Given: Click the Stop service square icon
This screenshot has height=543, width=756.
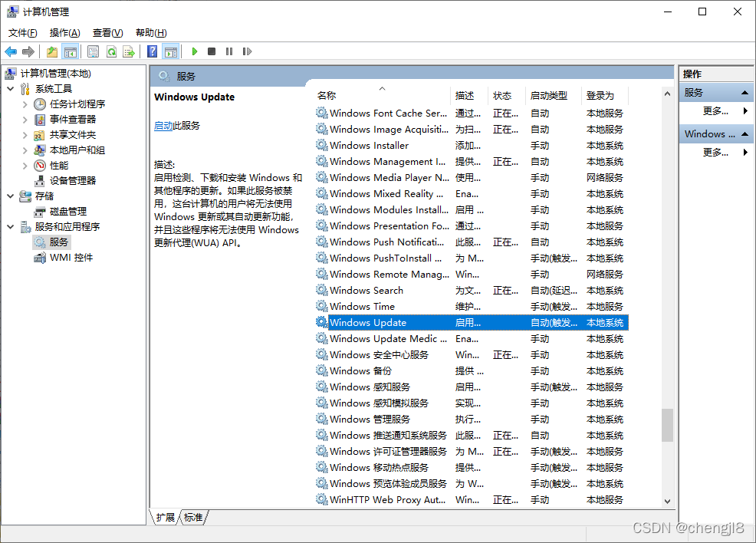Looking at the screenshot, I should pyautogui.click(x=211, y=51).
